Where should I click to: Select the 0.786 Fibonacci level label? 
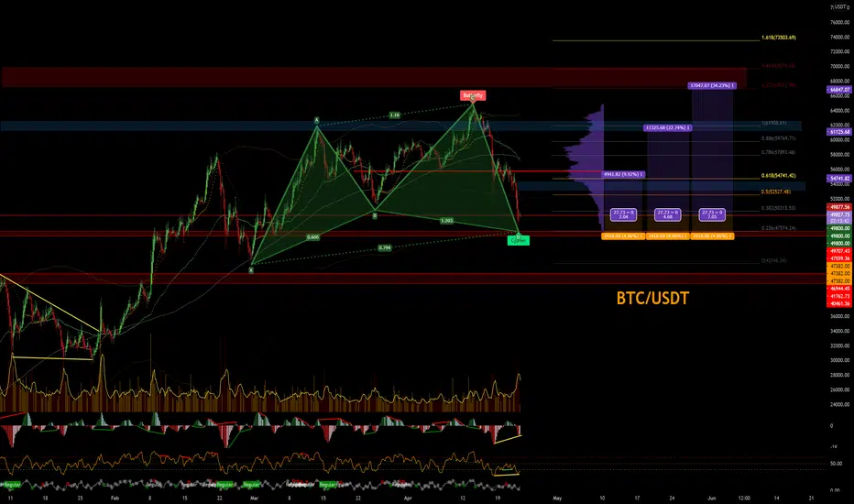pos(778,152)
